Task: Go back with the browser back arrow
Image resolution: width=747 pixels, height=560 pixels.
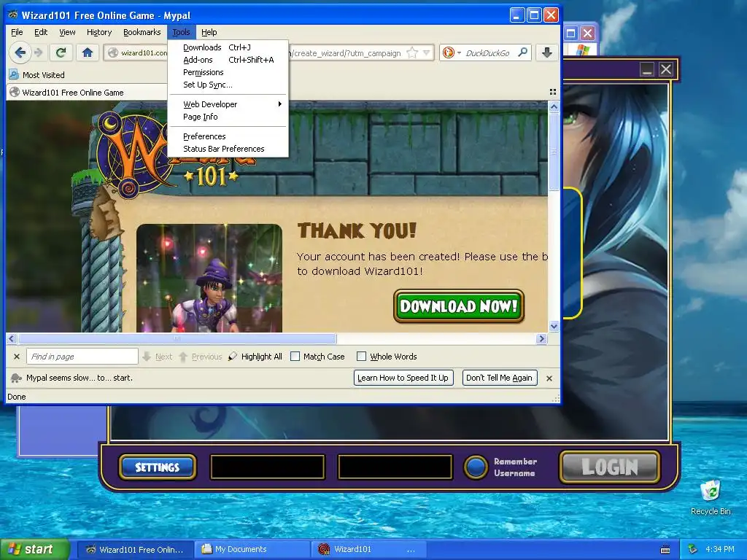Action: [20, 52]
